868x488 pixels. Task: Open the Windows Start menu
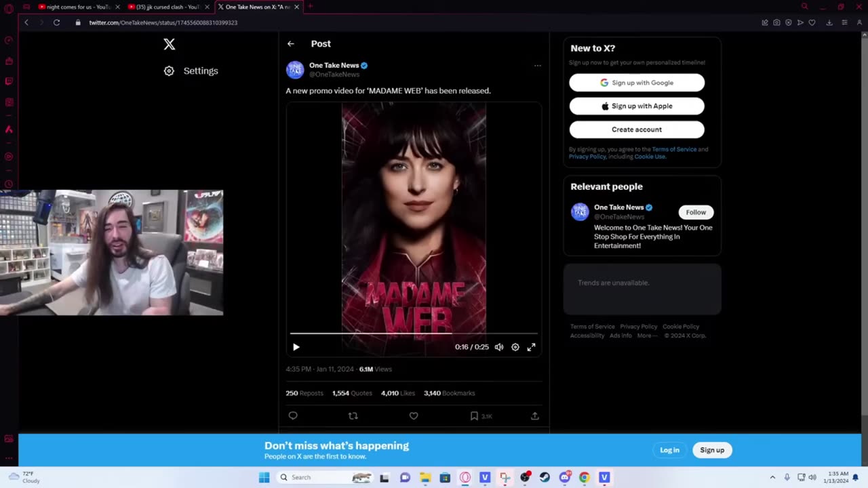[264, 477]
